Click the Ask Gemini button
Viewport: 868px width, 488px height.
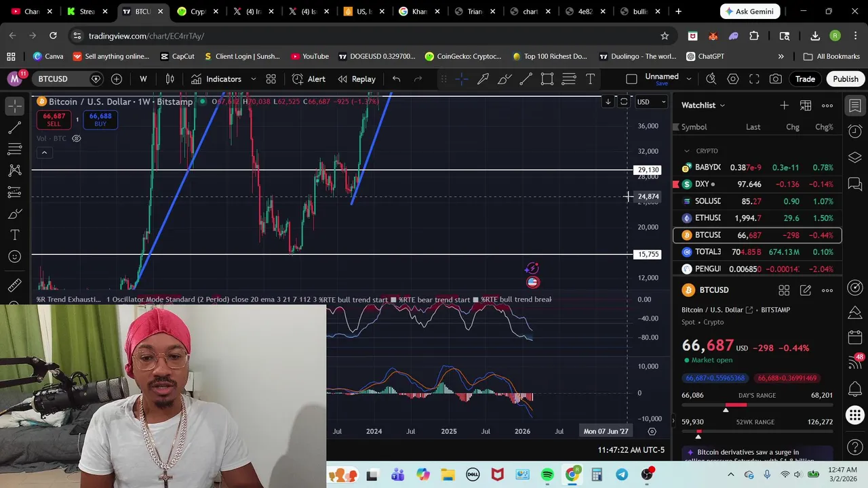coord(749,12)
